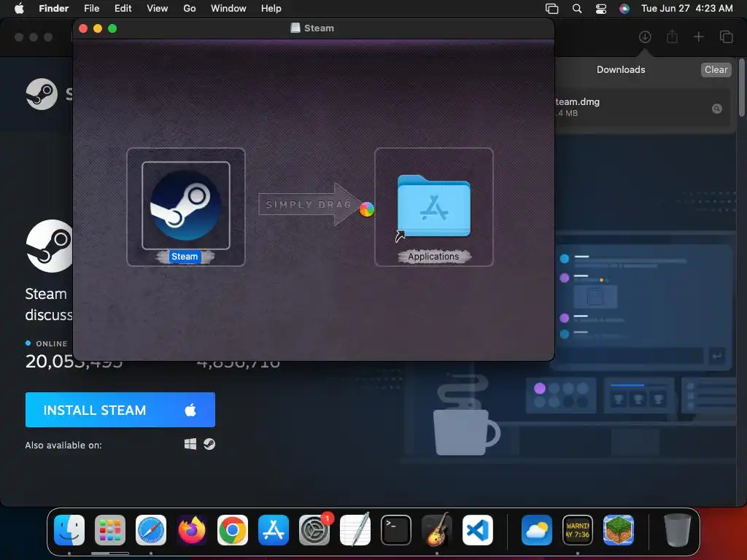
Task: Open Stage Manager from the menu bar
Action: coord(551,9)
